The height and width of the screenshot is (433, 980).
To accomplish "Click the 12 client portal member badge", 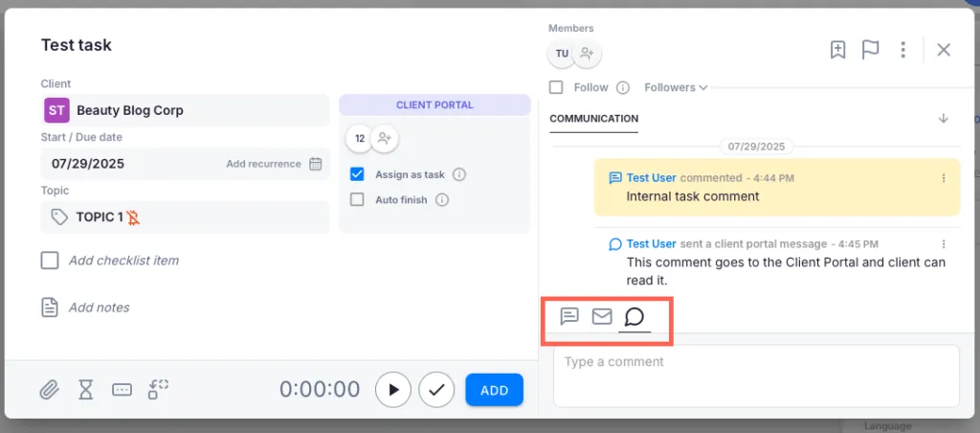I will [x=360, y=139].
